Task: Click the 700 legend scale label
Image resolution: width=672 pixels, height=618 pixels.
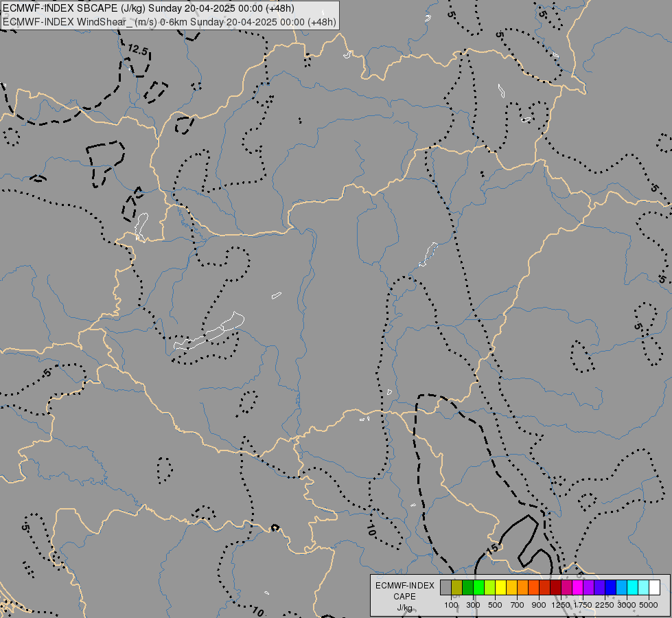Action: click(517, 605)
